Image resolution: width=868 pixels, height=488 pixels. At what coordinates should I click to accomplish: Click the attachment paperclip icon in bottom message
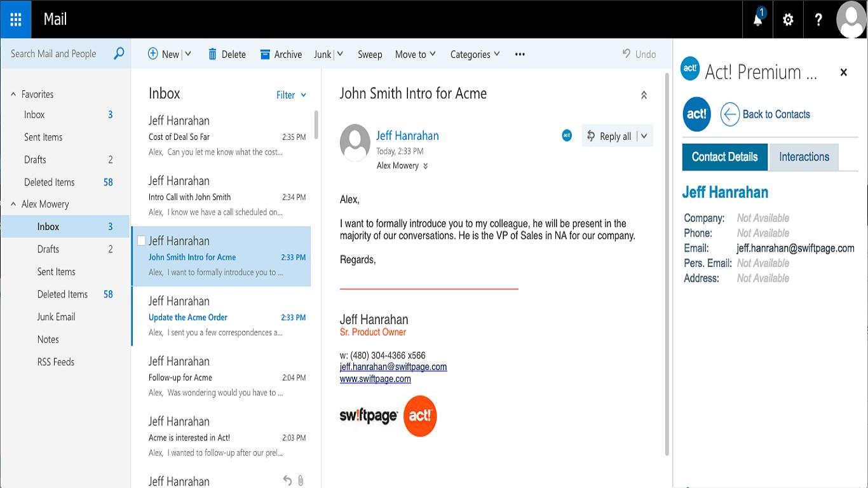(x=301, y=480)
